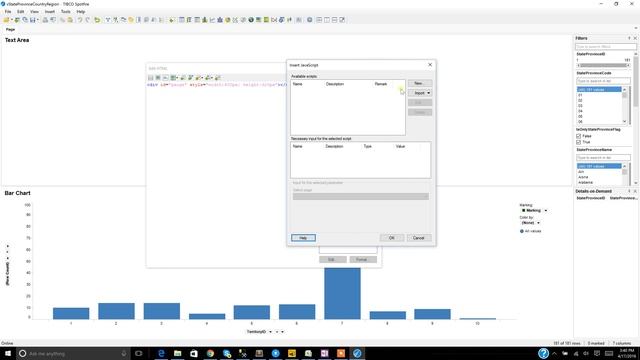Open Spotfire app in Windows taskbar
Image resolution: width=640 pixels, height=360 pixels.
coord(357,353)
